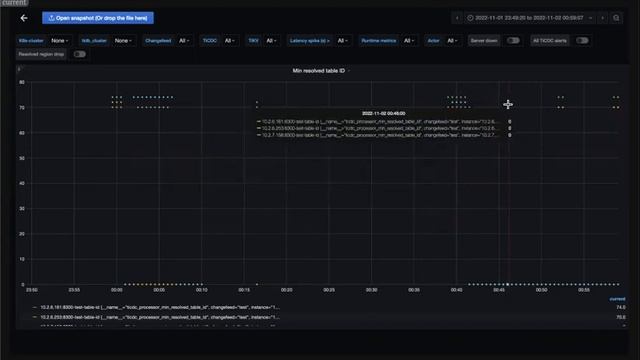
Task: Click the Resolved region drop annotation label
Action: [x=41, y=54]
